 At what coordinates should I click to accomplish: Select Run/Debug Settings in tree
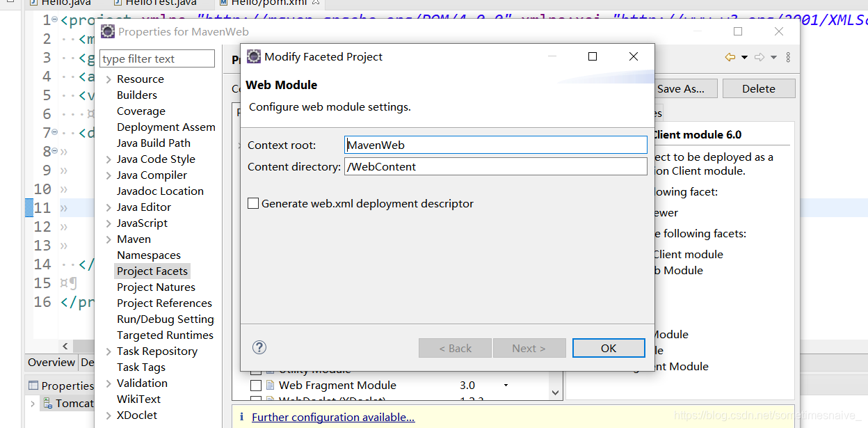(x=166, y=319)
